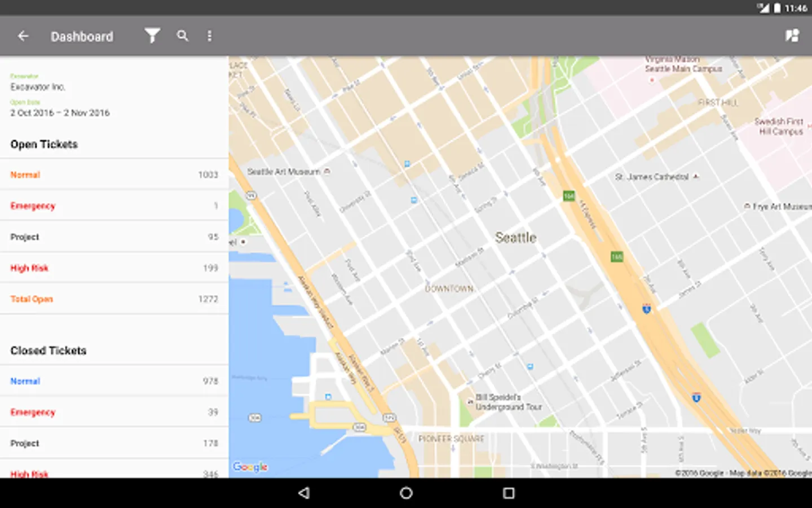Screen dimensions: 812x508
Task: Tap the Dashboard title
Action: (x=82, y=37)
